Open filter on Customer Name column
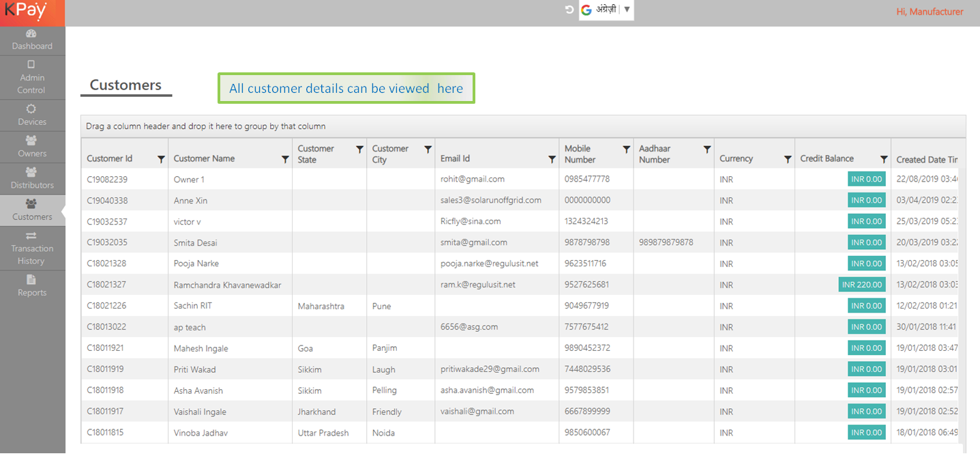The width and height of the screenshot is (980, 456). (x=285, y=159)
